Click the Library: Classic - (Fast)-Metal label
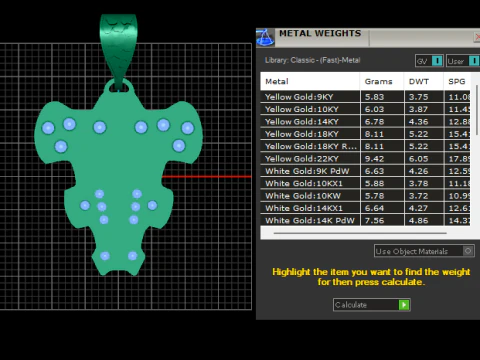The image size is (480, 360). [312, 60]
